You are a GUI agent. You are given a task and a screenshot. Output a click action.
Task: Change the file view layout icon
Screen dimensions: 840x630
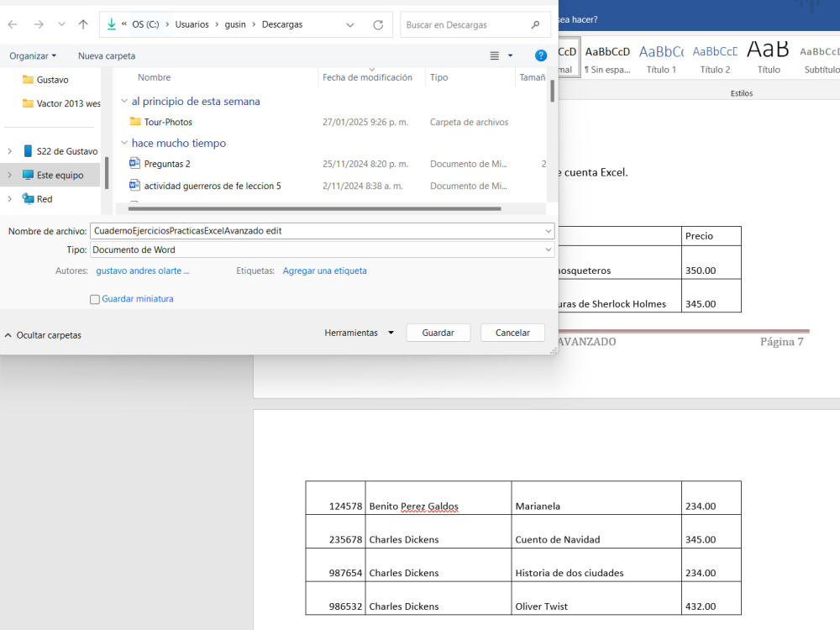coord(495,55)
